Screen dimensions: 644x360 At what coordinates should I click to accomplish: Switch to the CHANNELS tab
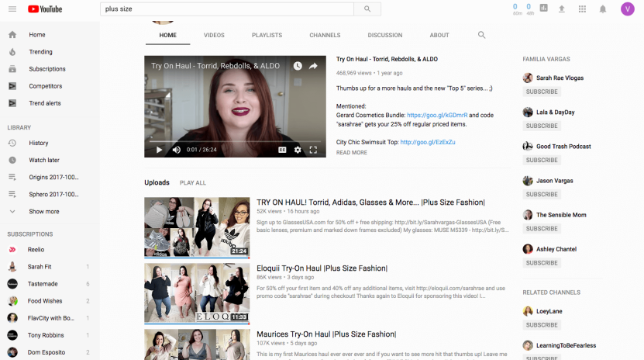(x=325, y=36)
